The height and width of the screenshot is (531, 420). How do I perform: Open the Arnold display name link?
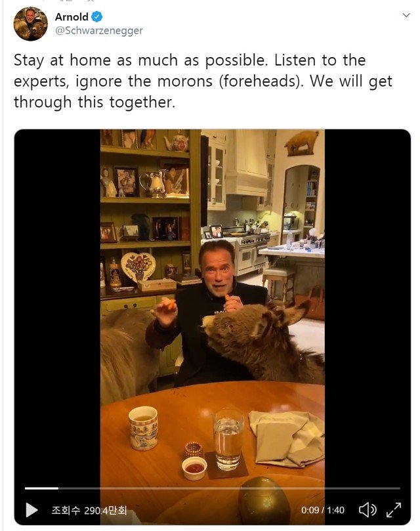coord(72,16)
